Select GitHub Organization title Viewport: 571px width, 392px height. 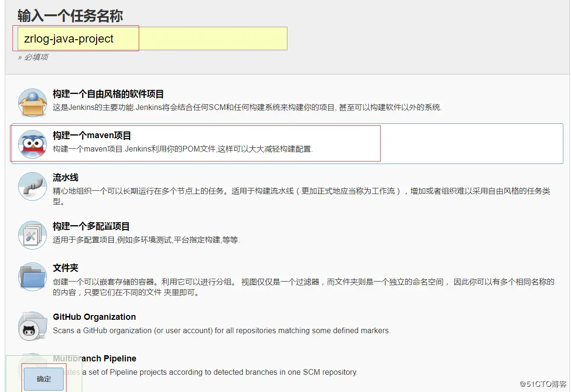pyautogui.click(x=94, y=317)
